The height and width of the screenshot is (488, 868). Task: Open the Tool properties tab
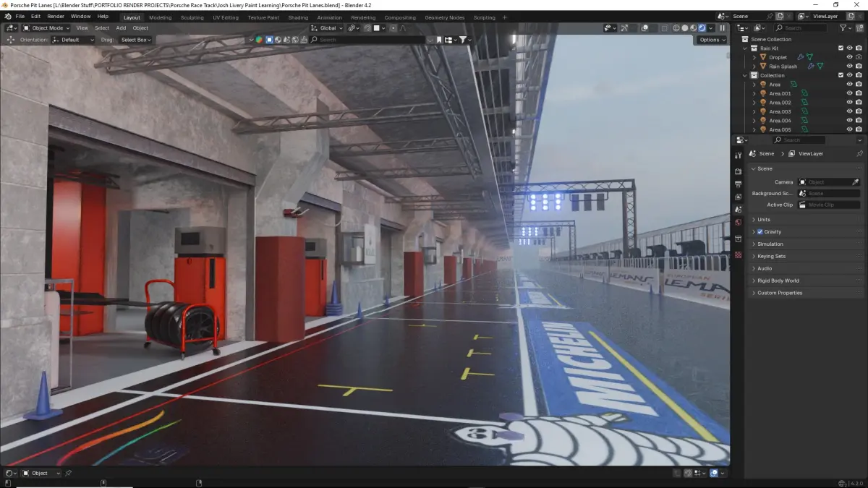point(738,155)
